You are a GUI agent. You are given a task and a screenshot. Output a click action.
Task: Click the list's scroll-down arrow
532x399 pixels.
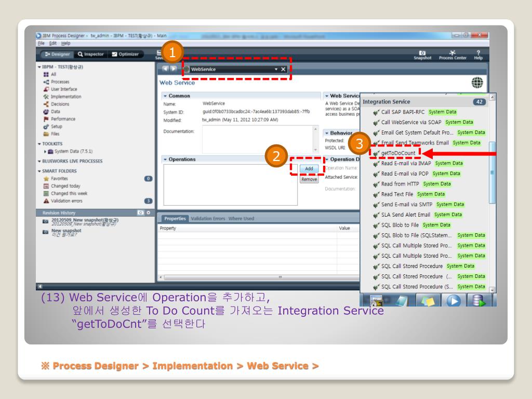pyautogui.click(x=493, y=290)
